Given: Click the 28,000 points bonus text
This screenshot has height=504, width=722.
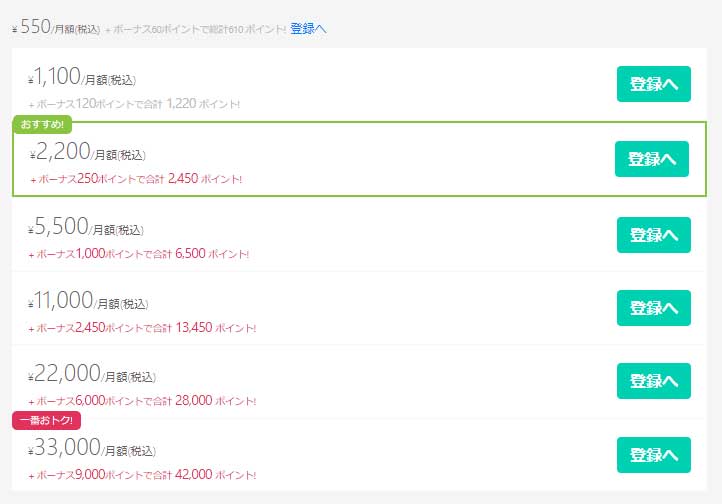Looking at the screenshot, I should (142, 400).
